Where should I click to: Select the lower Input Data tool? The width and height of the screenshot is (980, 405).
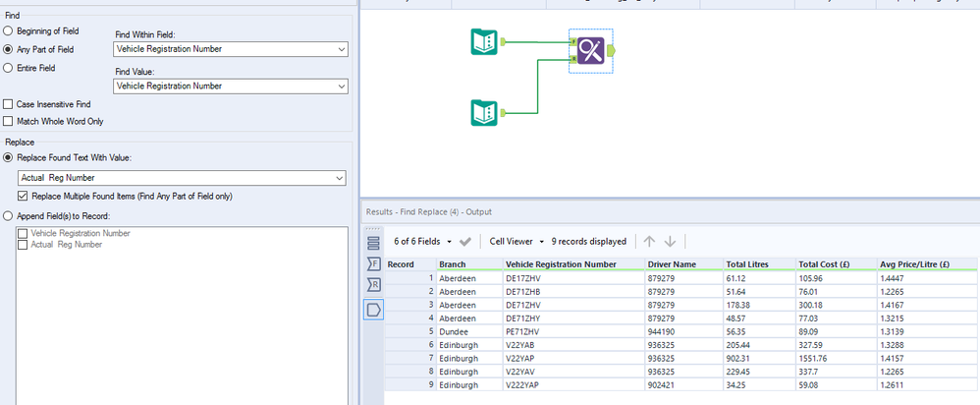tap(484, 113)
